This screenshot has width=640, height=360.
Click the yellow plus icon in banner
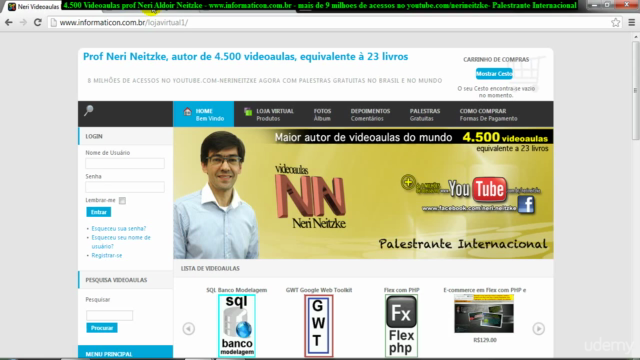click(x=408, y=182)
